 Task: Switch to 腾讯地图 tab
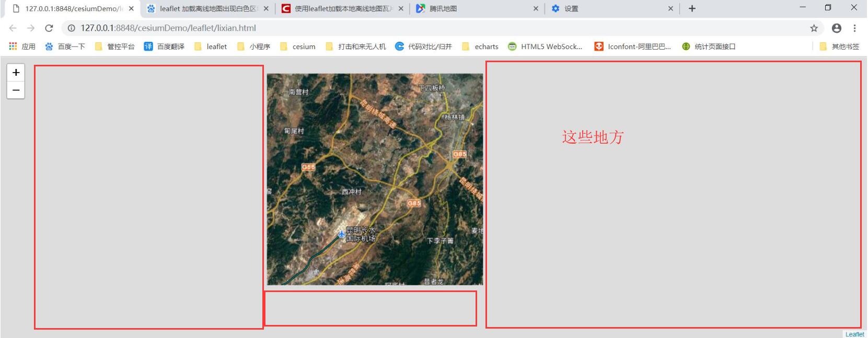(x=477, y=8)
